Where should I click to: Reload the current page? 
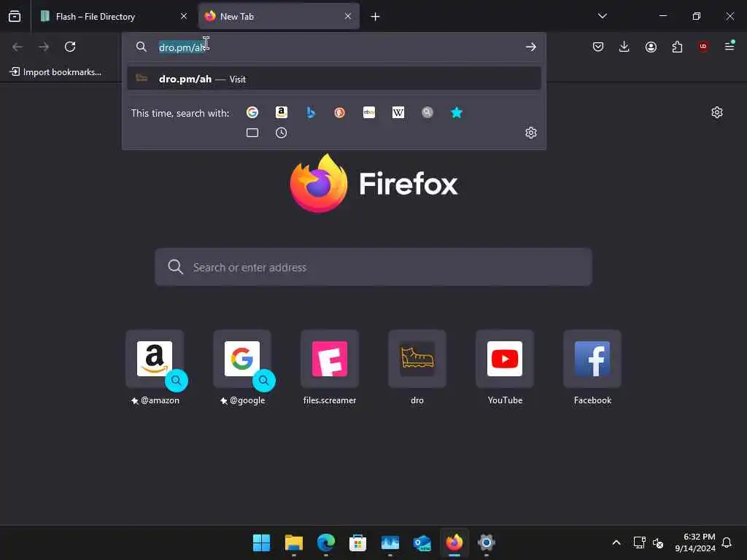(x=70, y=47)
